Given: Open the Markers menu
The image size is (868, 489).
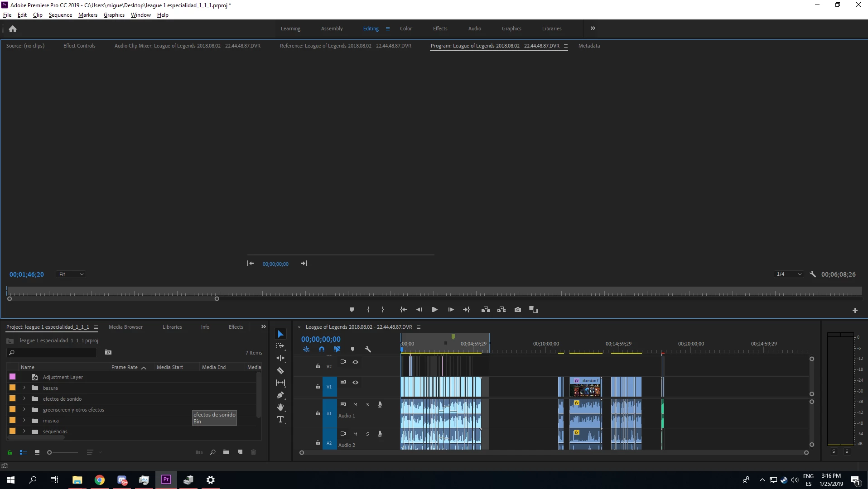Looking at the screenshot, I should 87,15.
